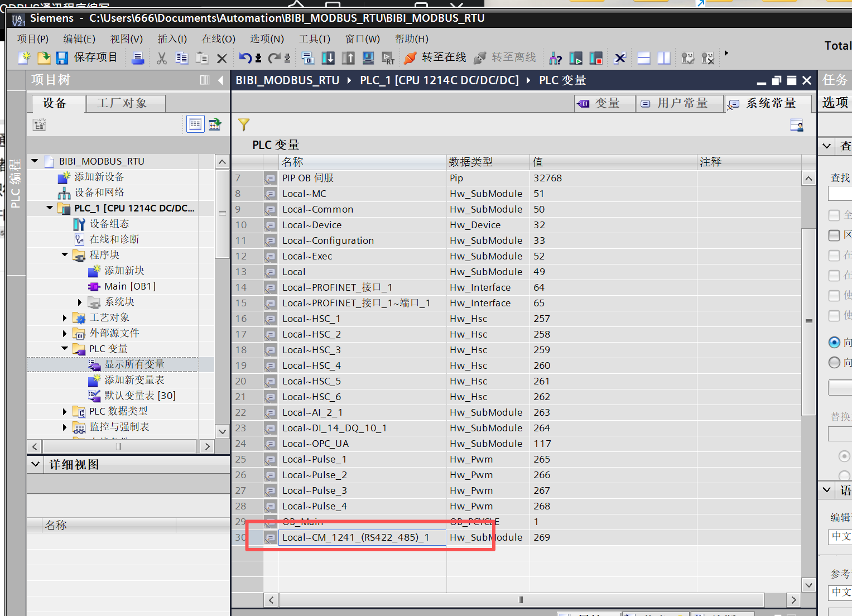This screenshot has width=852, height=616.
Task: Select the unselected lower '向' radio button
Action: click(834, 362)
